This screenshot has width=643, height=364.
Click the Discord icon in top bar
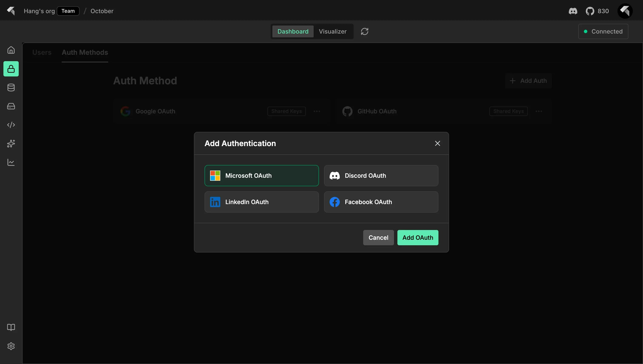point(573,11)
